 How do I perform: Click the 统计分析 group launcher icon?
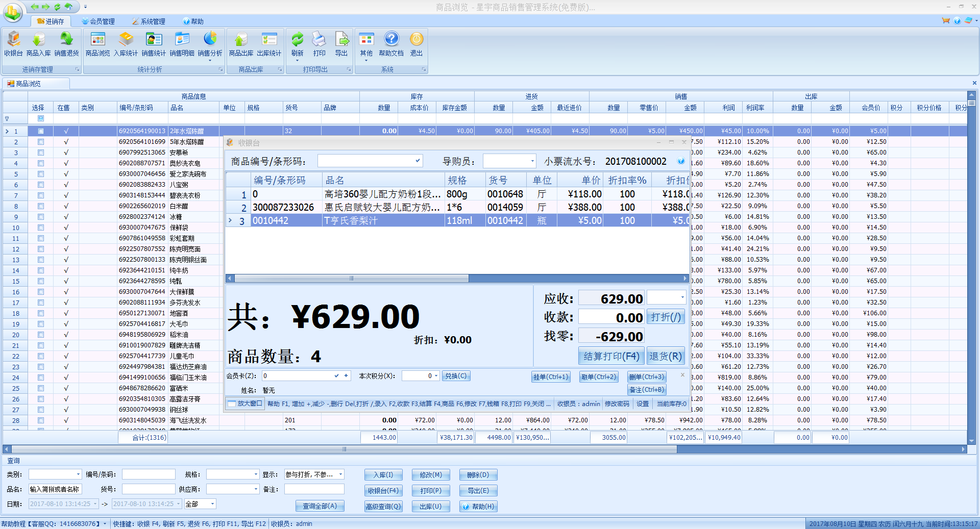click(220, 69)
